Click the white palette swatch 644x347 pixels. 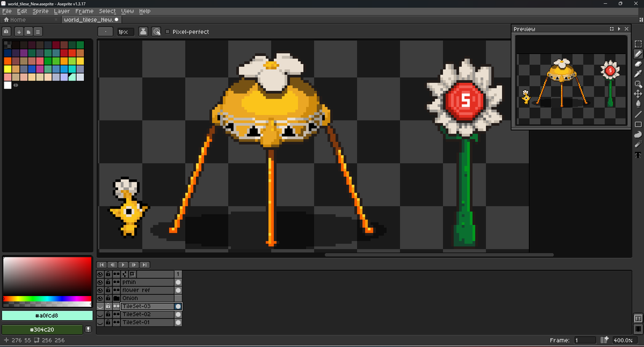(8, 85)
